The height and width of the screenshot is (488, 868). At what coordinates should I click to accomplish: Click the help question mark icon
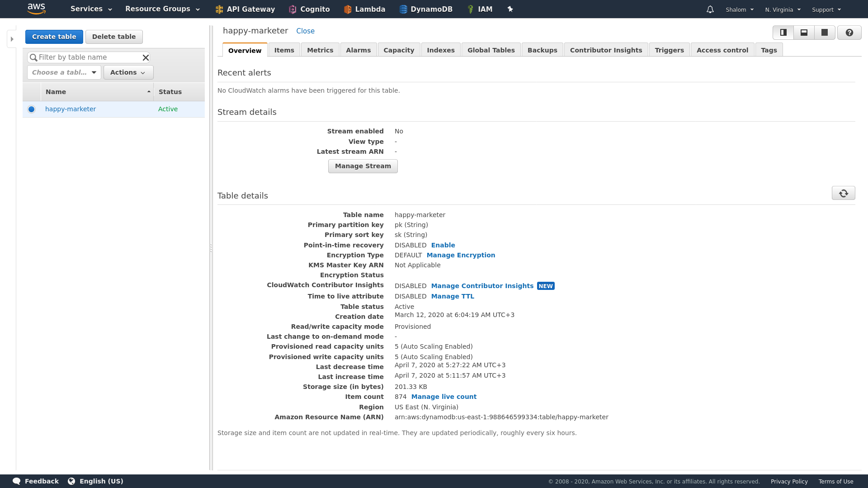coord(849,32)
